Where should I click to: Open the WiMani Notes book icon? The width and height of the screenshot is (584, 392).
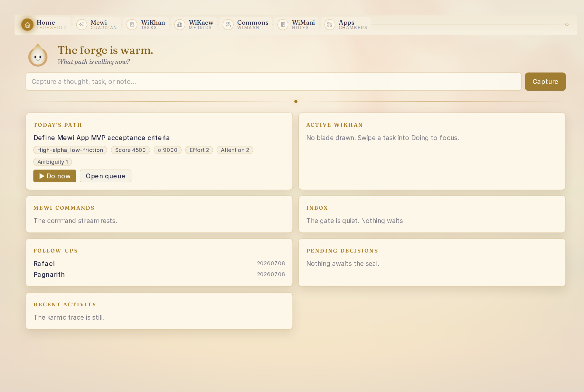(x=283, y=25)
